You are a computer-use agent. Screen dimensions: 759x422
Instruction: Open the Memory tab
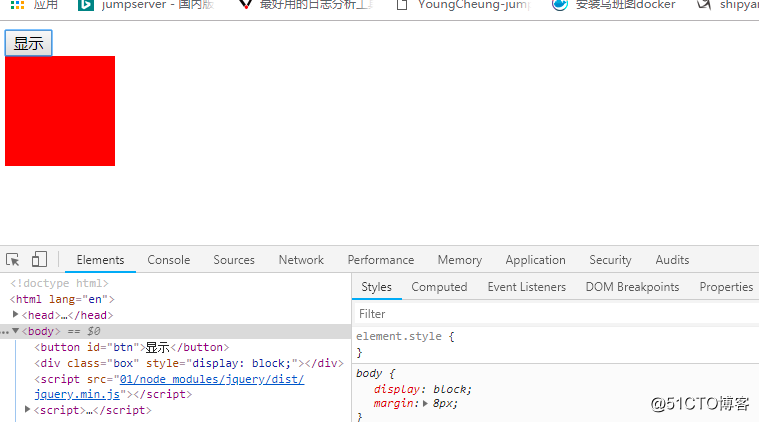(459, 260)
